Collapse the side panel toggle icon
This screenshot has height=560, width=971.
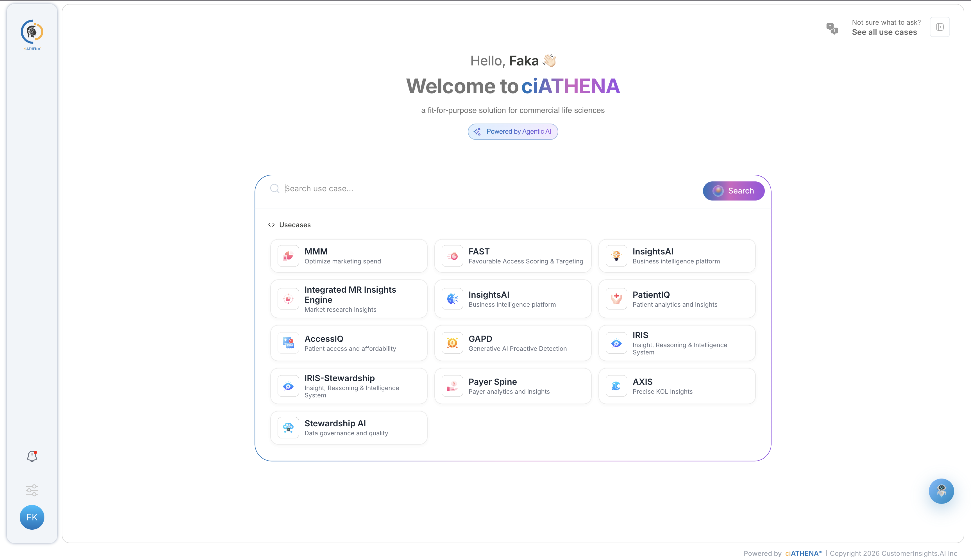[x=940, y=27]
